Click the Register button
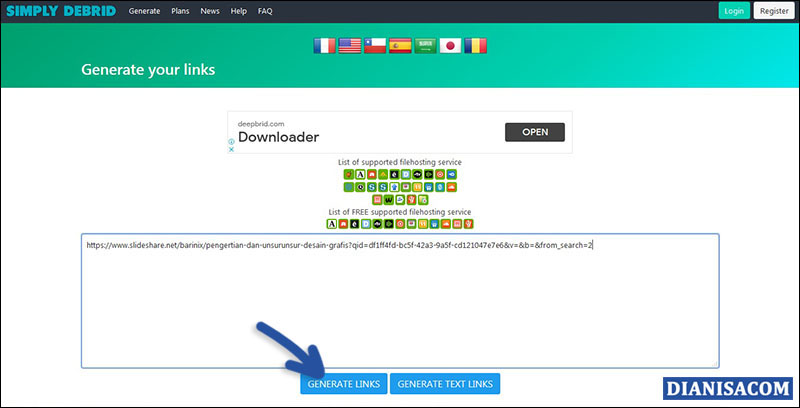800x408 pixels. pyautogui.click(x=773, y=11)
